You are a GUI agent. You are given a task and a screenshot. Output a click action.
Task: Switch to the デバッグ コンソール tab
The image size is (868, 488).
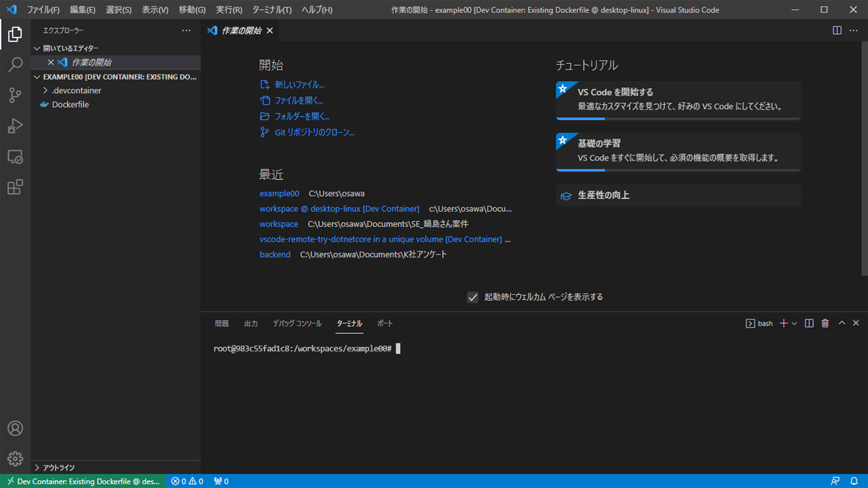(x=297, y=323)
